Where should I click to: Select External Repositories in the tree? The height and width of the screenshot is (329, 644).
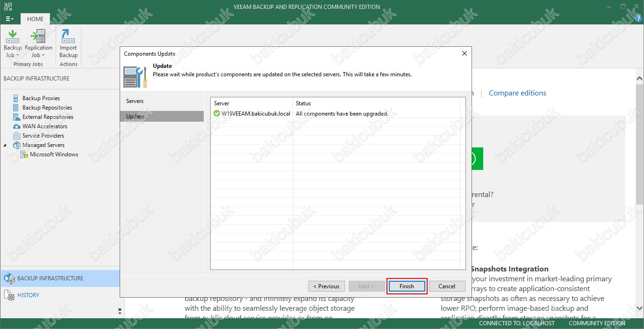coord(48,117)
